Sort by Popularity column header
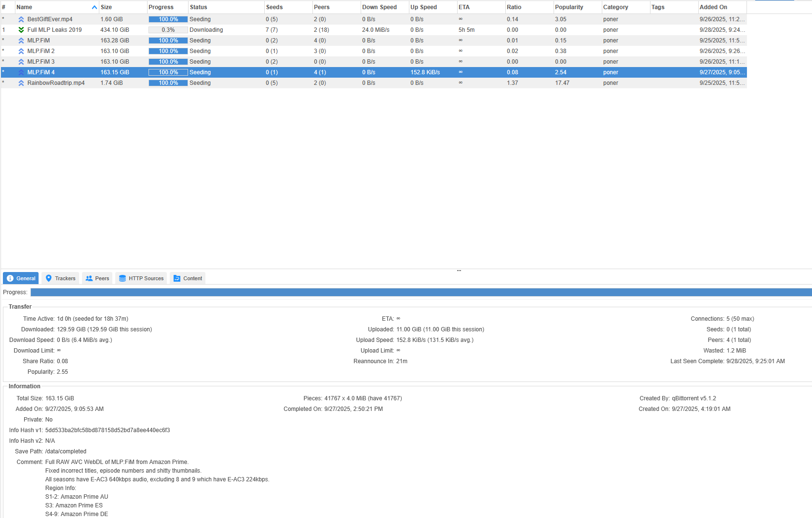 click(x=578, y=7)
